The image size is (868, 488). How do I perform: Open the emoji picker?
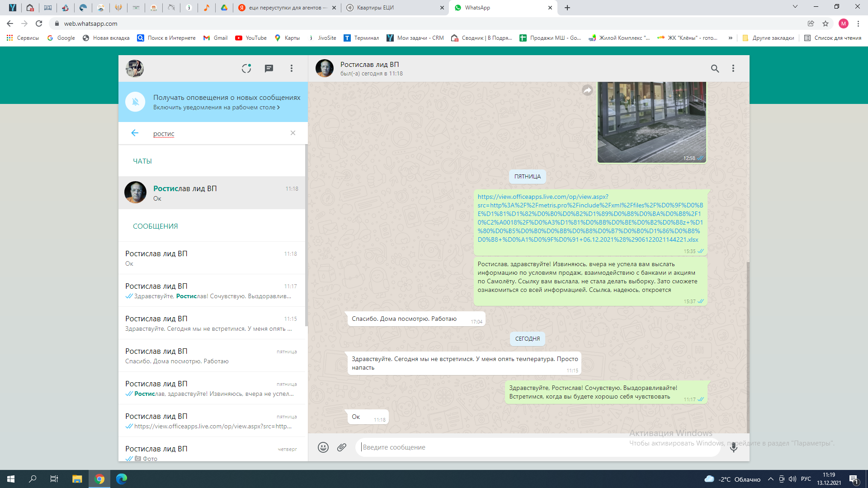coord(323,447)
